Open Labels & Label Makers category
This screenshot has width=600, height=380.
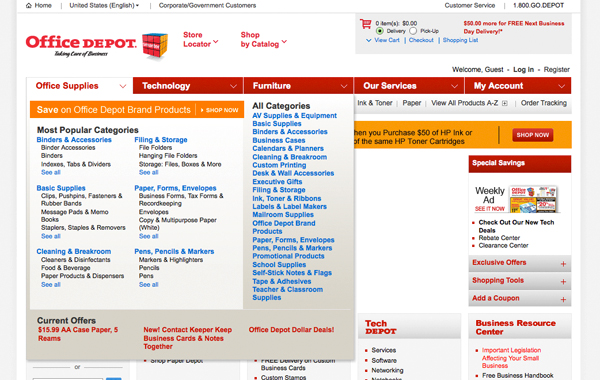click(289, 207)
